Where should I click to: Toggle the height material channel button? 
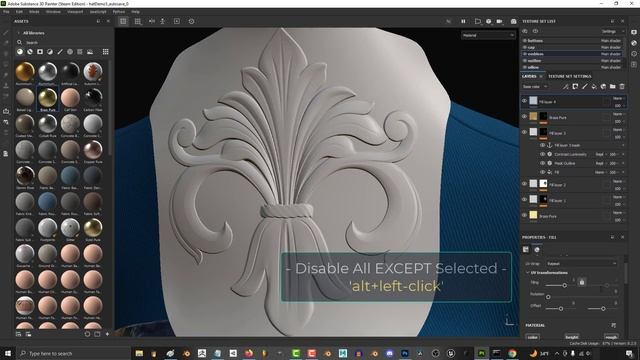[x=572, y=337]
